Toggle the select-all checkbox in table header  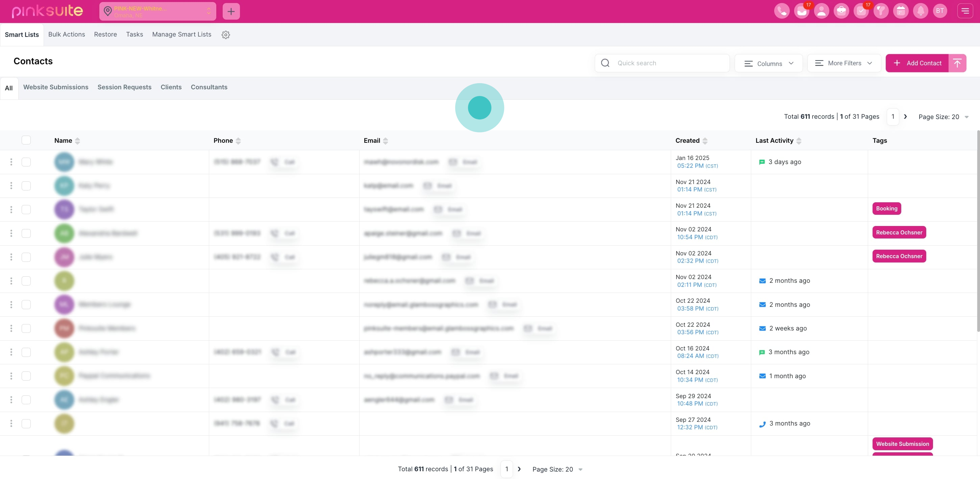(x=26, y=140)
